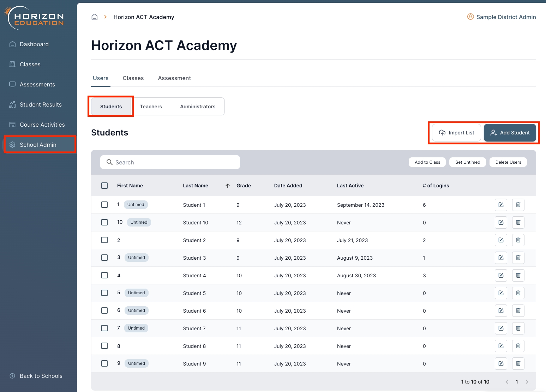Click the home breadcrumb icon
The width and height of the screenshot is (546, 392).
[95, 17]
